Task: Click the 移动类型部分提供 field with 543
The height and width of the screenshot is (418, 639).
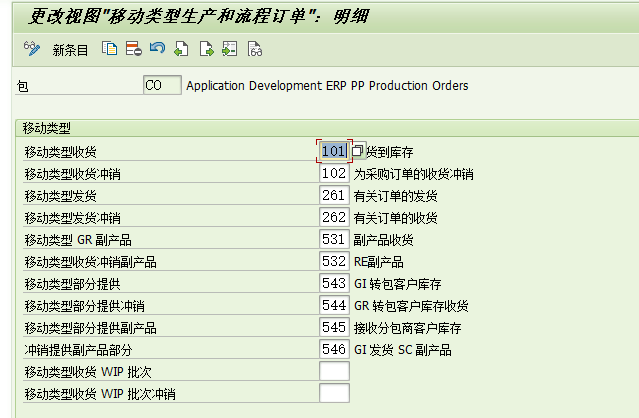Action: tap(334, 283)
